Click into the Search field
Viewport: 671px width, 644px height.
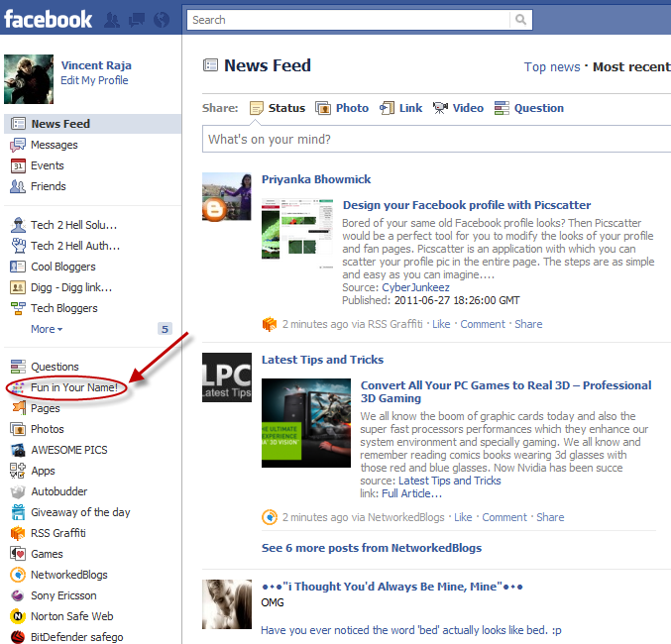[348, 20]
